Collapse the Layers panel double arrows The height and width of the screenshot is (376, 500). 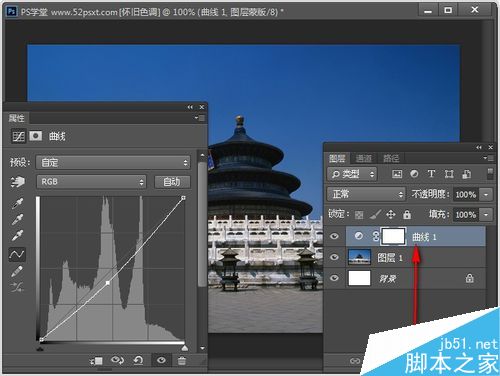click(x=479, y=147)
